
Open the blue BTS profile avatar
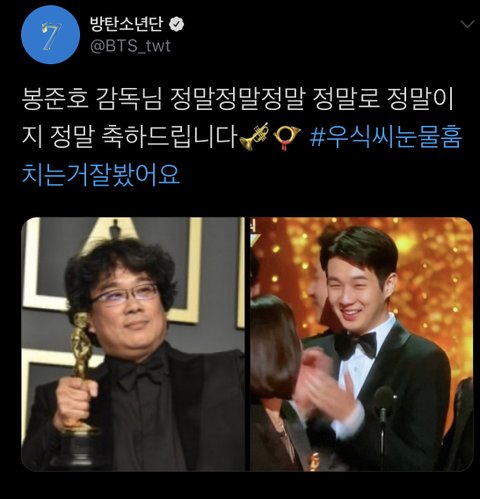tap(50, 35)
